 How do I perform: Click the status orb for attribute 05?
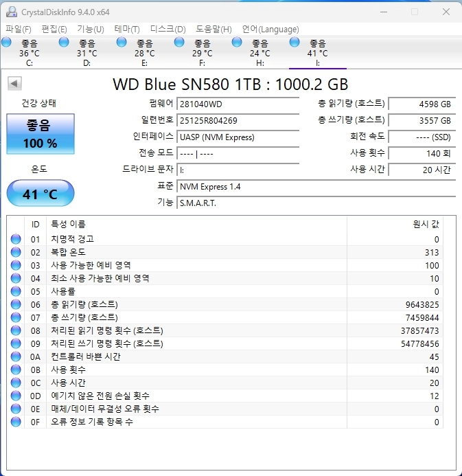[x=16, y=291]
